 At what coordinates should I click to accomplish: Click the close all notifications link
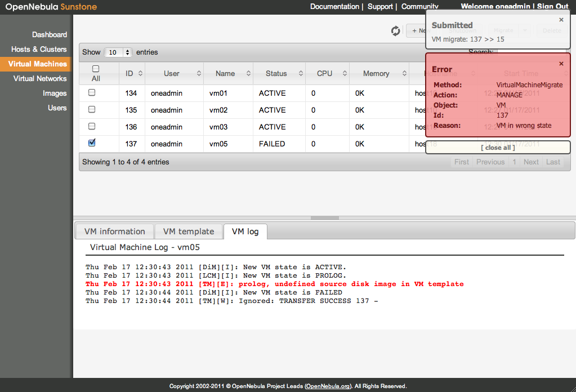click(x=498, y=148)
